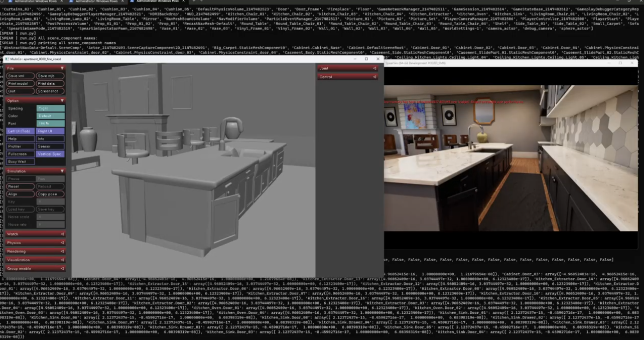Select Run in the Simulation panel
The height and width of the screenshot is (340, 644).
50,179
